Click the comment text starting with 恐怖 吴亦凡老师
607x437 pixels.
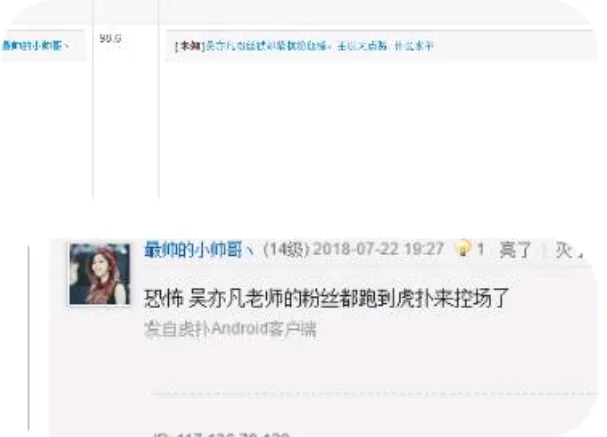pos(326,298)
